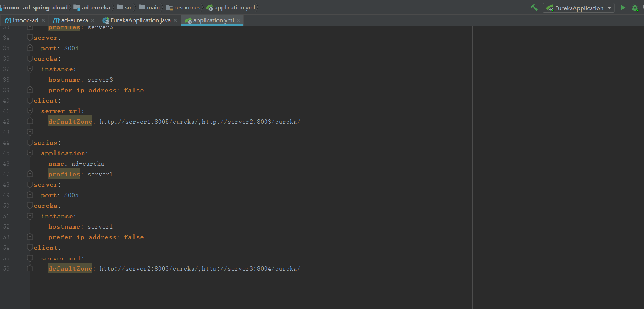Collapse the server block at line 34
Viewport: 644px width, 309px height.
[x=30, y=38]
